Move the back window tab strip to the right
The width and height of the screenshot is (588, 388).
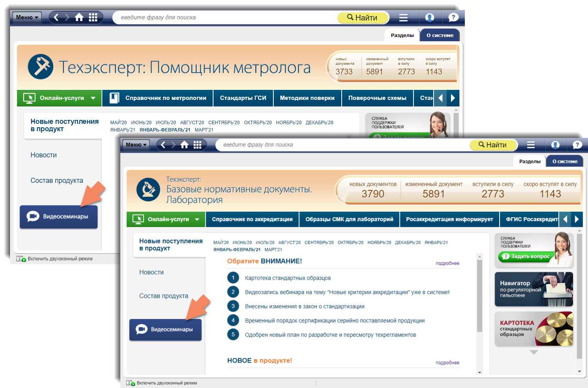pos(453,98)
